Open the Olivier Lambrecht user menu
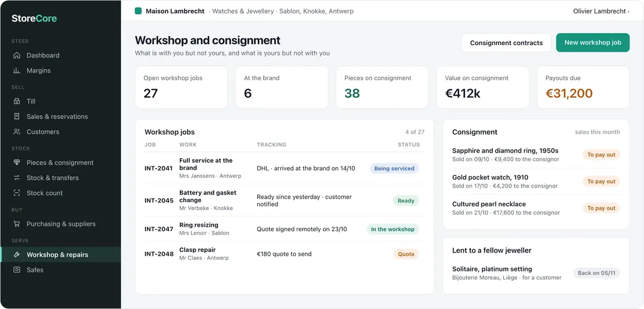This screenshot has height=309, width=644. [x=601, y=11]
